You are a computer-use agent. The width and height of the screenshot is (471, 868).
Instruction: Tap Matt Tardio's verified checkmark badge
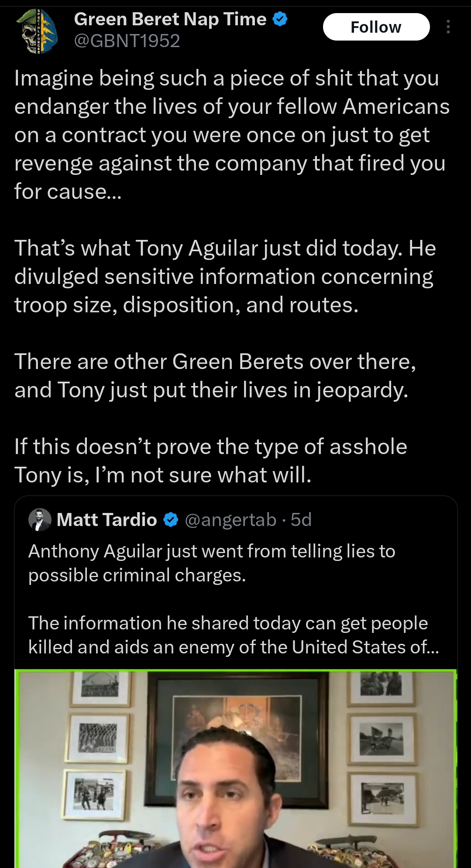click(171, 519)
